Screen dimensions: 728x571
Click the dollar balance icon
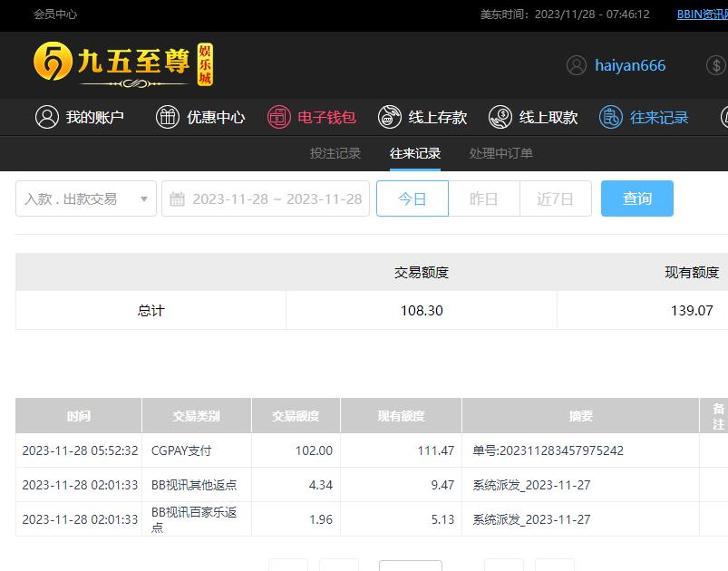click(716, 65)
